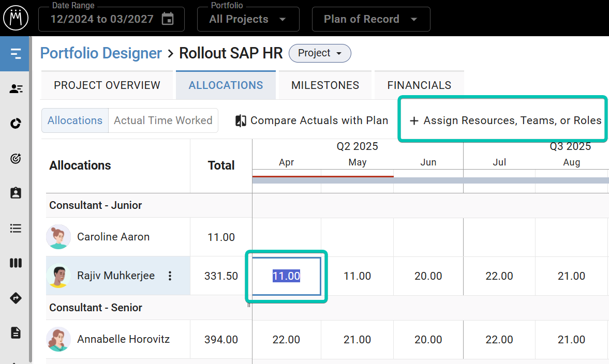
Task: Open the Date Range field
Action: (x=111, y=19)
